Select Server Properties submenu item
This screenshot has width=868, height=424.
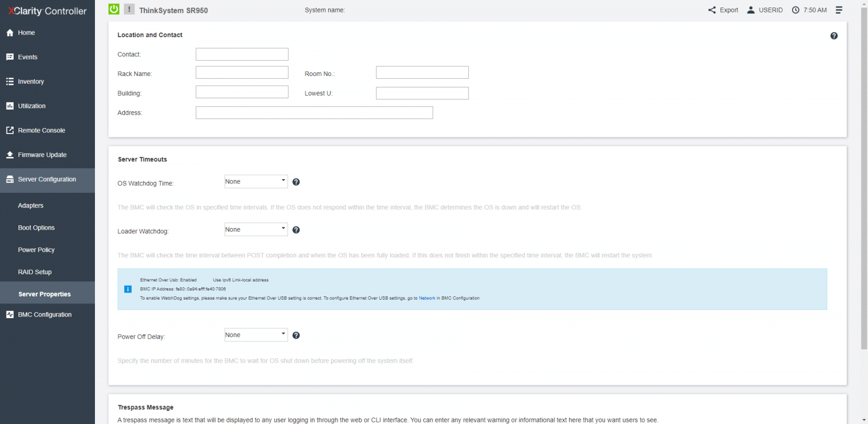coord(47,293)
